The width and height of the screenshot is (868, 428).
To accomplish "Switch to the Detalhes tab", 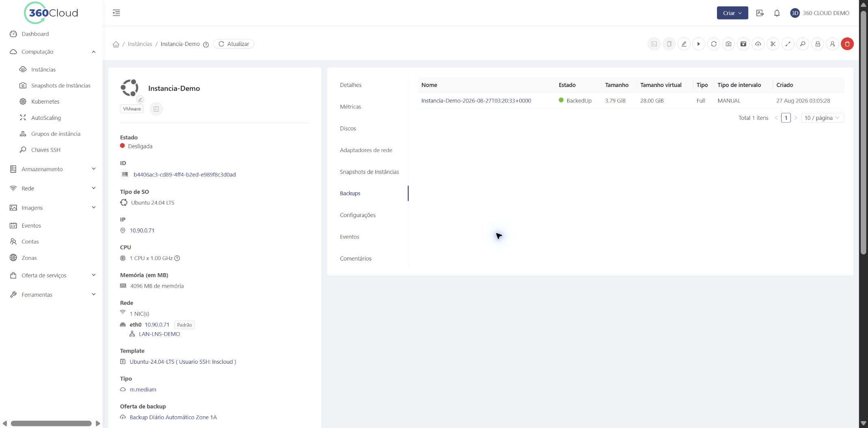I will point(351,85).
